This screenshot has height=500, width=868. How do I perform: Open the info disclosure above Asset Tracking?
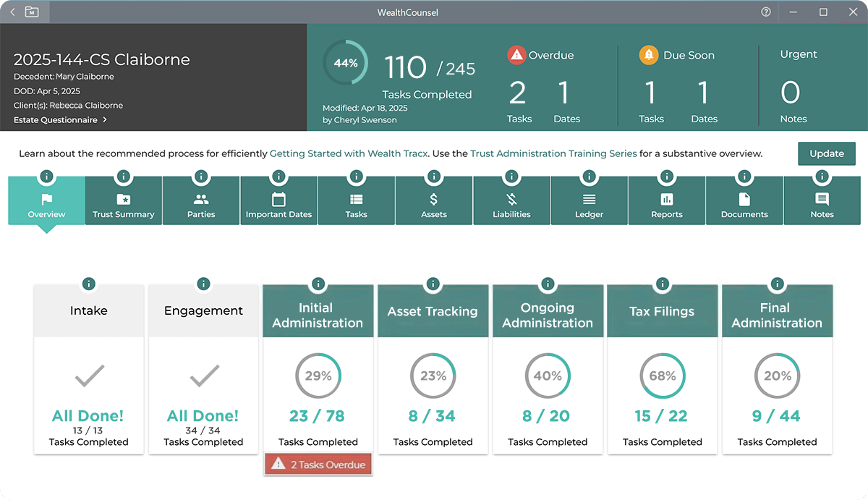pyautogui.click(x=433, y=284)
